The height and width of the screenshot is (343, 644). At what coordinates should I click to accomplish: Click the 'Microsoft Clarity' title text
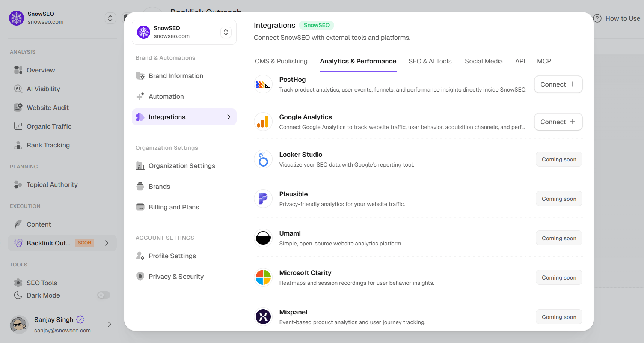(x=305, y=273)
